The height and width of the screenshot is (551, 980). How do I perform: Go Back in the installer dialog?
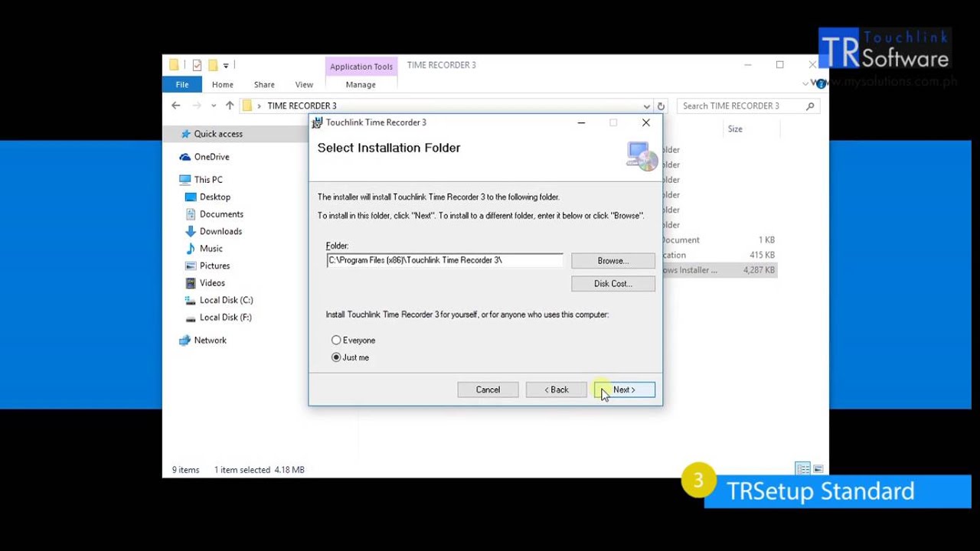click(556, 390)
